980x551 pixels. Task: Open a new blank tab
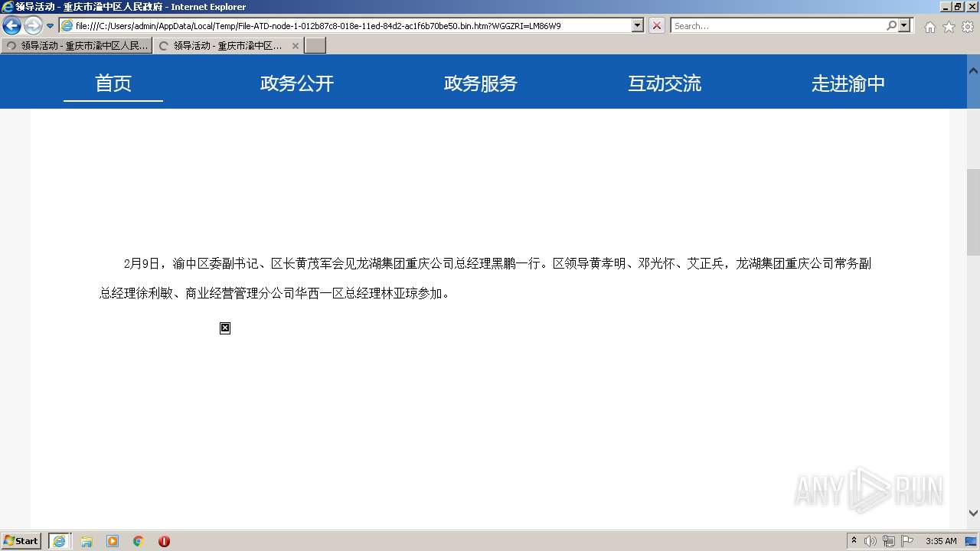coord(315,46)
